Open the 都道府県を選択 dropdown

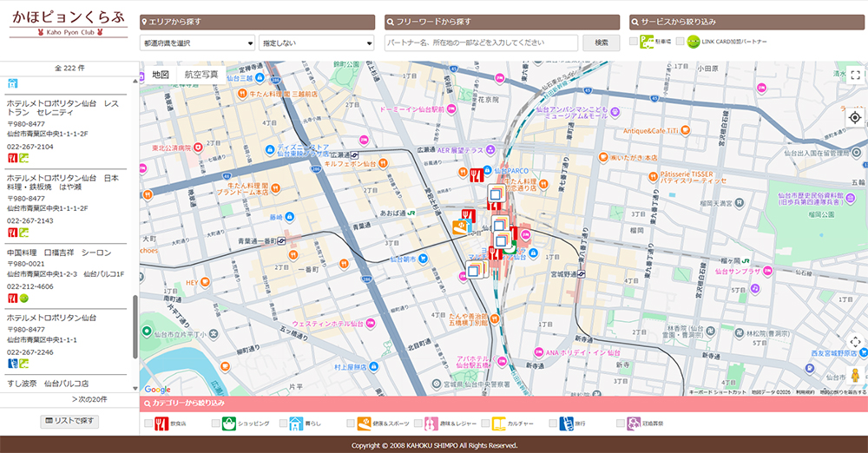pos(197,43)
